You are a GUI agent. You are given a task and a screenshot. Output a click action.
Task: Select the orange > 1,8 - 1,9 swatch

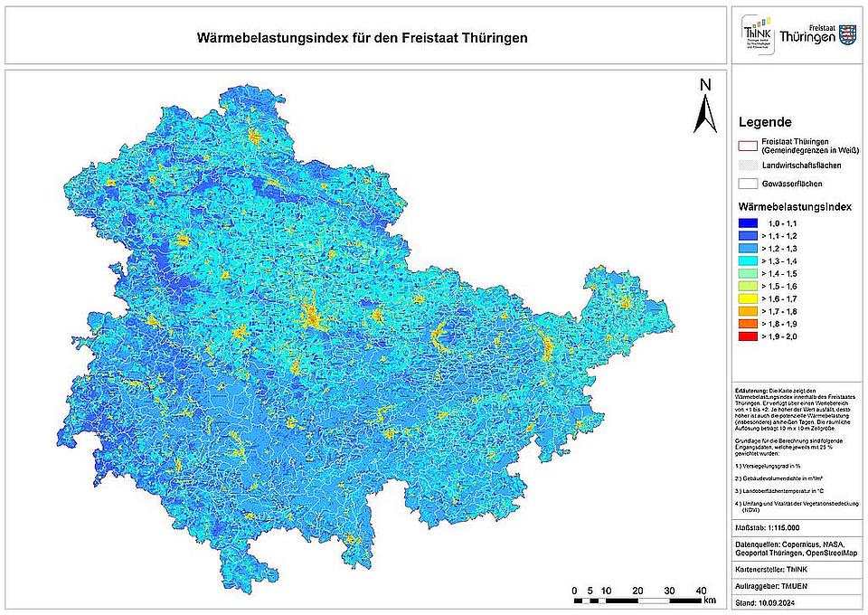tap(748, 324)
